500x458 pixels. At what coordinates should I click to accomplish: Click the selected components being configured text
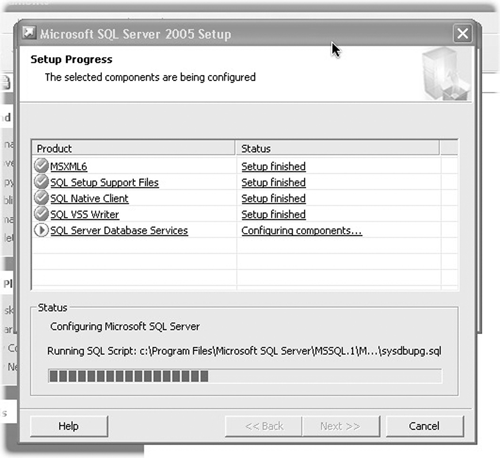(x=150, y=77)
